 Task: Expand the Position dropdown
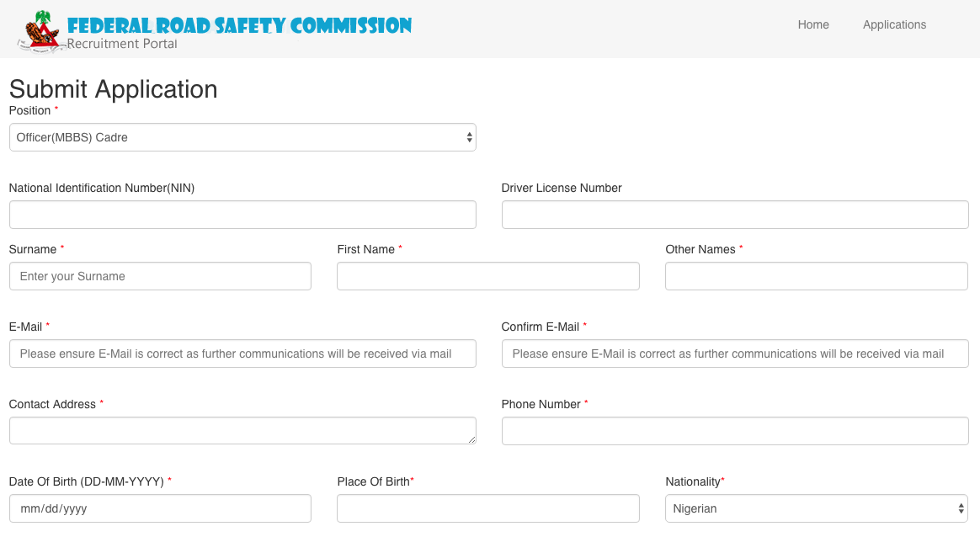pos(242,137)
